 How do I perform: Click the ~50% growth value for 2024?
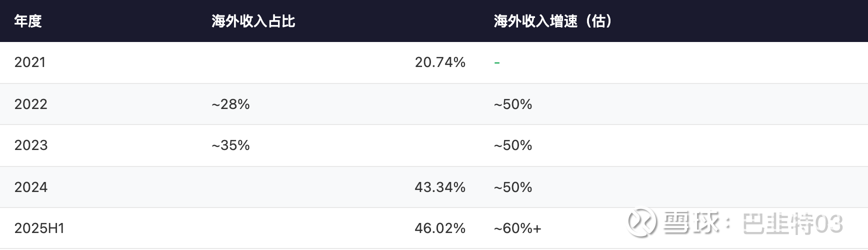tap(513, 187)
